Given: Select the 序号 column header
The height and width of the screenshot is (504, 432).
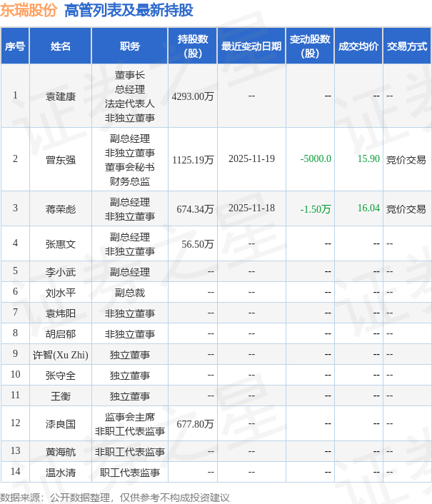Looking at the screenshot, I should coord(15,46).
